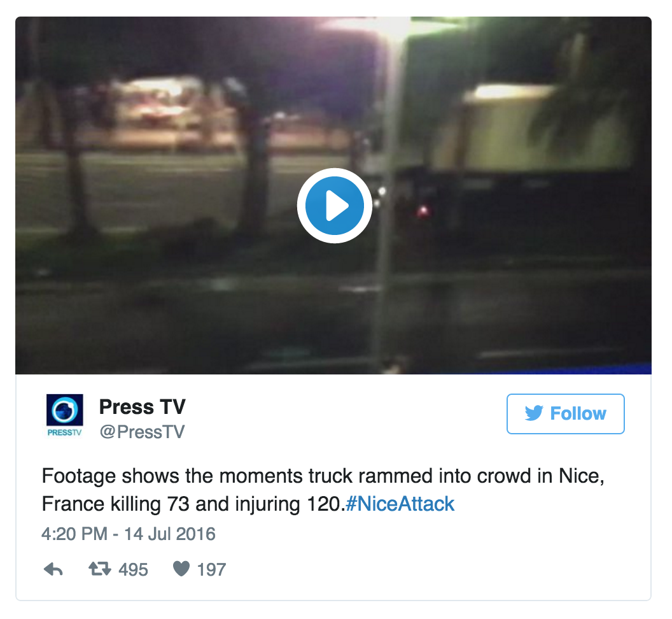The image size is (672, 619).
Task: Click the PRESSTV text below the logo
Action: [x=64, y=432]
